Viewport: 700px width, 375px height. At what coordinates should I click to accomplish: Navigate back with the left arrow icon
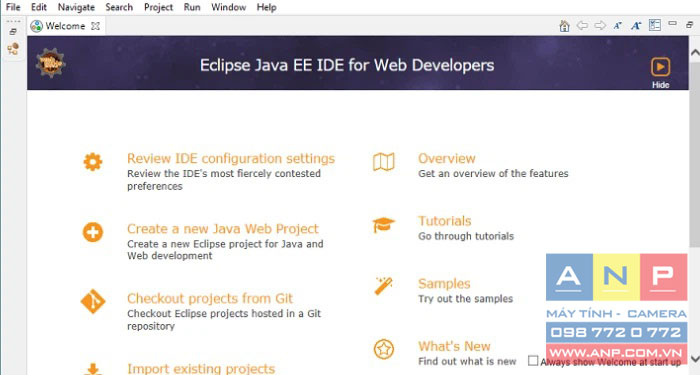(582, 25)
